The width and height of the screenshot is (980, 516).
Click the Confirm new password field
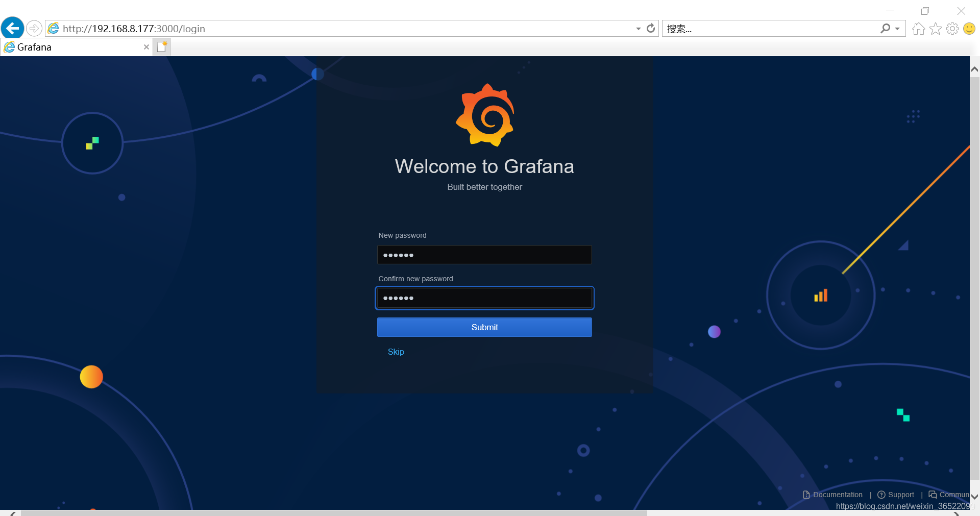click(x=484, y=298)
